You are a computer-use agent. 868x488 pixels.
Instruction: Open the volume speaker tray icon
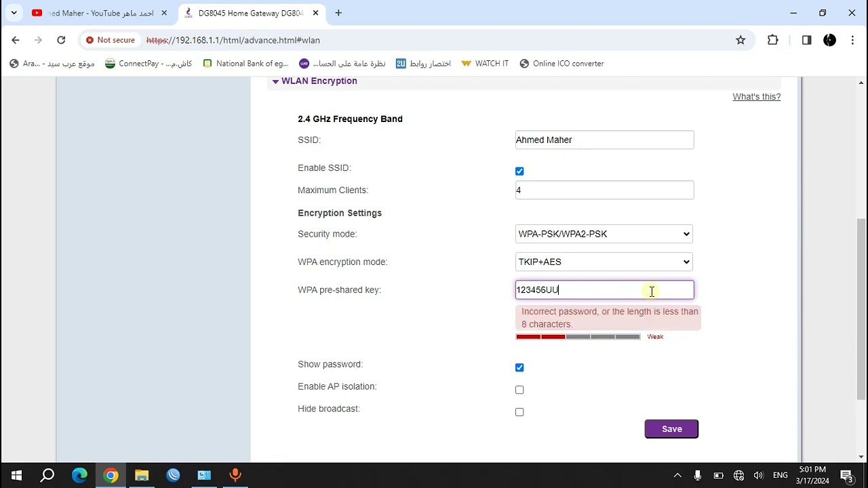(x=758, y=475)
